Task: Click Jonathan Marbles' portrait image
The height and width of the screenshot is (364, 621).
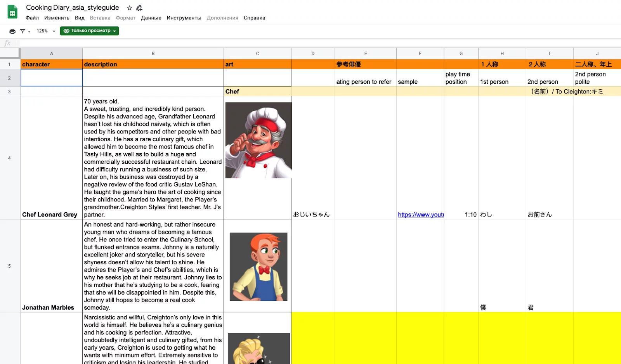Action: [258, 267]
